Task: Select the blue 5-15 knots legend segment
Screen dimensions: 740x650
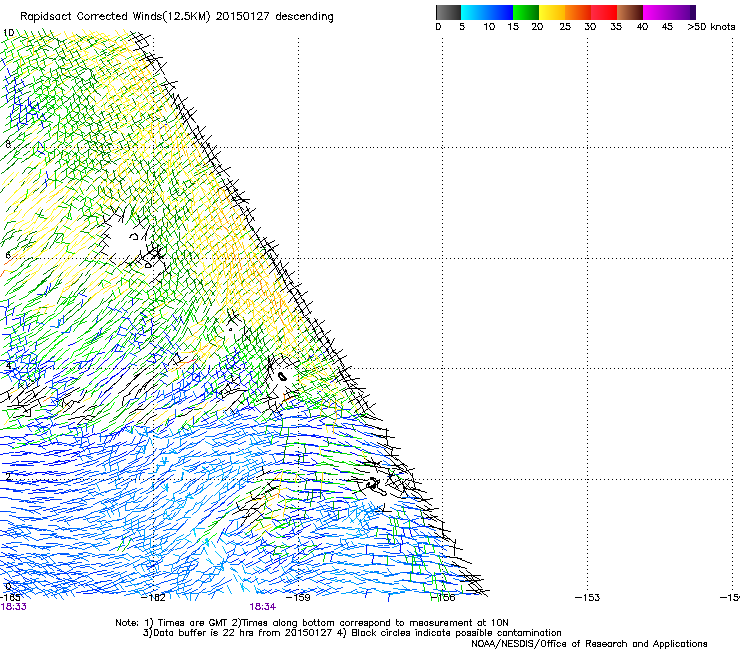Action: 487,12
